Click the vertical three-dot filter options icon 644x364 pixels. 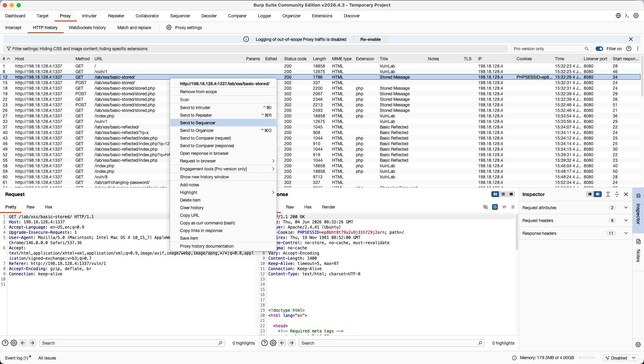(x=638, y=49)
